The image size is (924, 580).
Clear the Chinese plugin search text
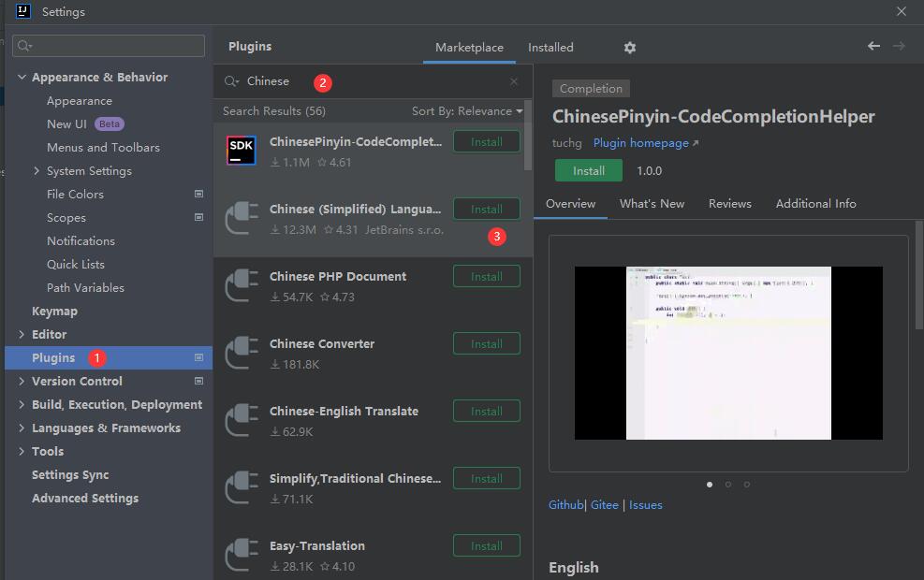[x=514, y=81]
